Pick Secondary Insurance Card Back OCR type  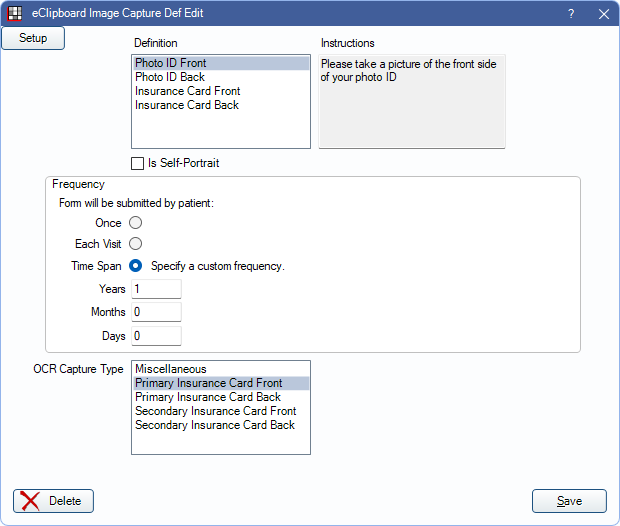[x=214, y=425]
